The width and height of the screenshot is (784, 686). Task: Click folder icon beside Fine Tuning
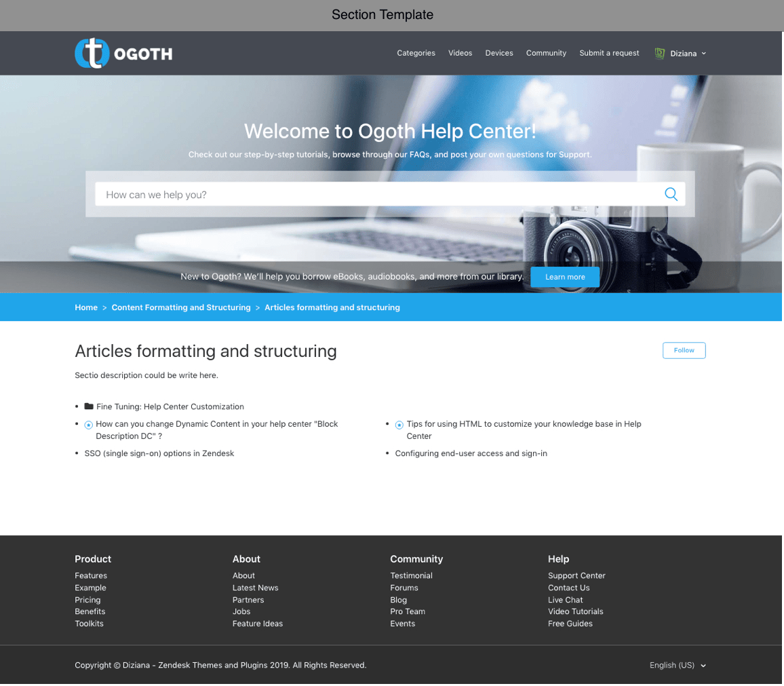[89, 406]
